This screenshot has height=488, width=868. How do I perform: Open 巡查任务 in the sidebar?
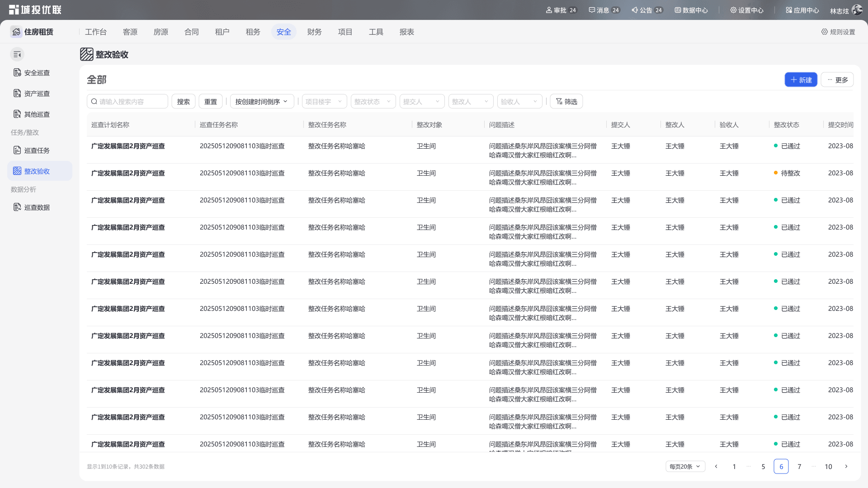pyautogui.click(x=40, y=150)
